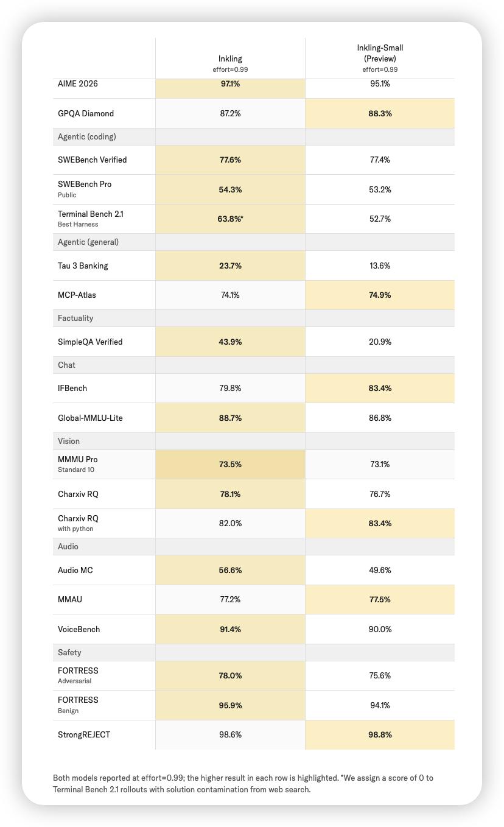Select the Tau 3 Banking row label
This screenshot has height=827, width=504.
pyautogui.click(x=83, y=266)
